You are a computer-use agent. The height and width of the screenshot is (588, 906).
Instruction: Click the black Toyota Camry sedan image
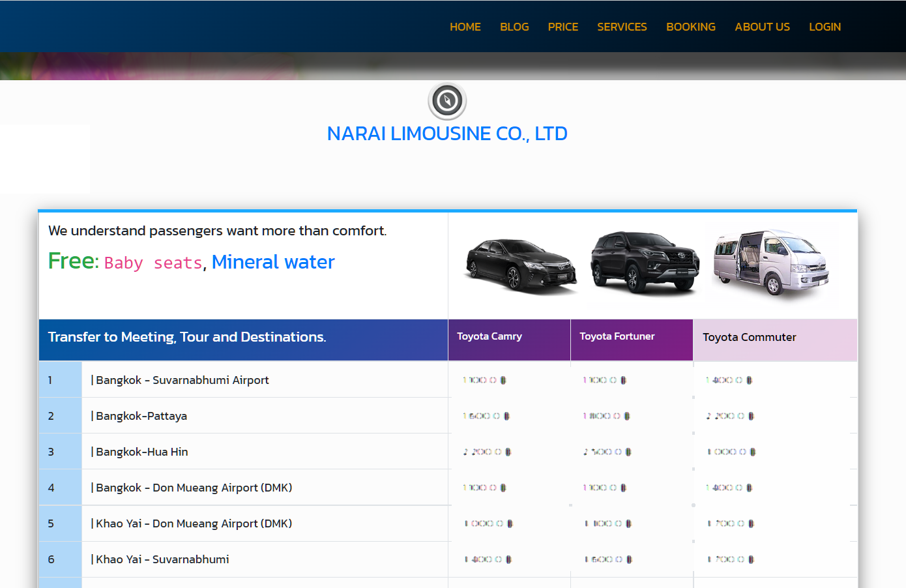521,265
